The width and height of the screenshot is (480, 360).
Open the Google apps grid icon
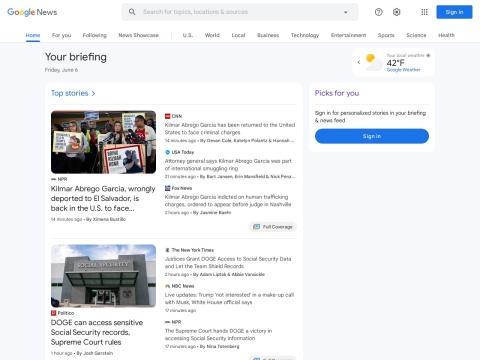pyautogui.click(x=424, y=12)
